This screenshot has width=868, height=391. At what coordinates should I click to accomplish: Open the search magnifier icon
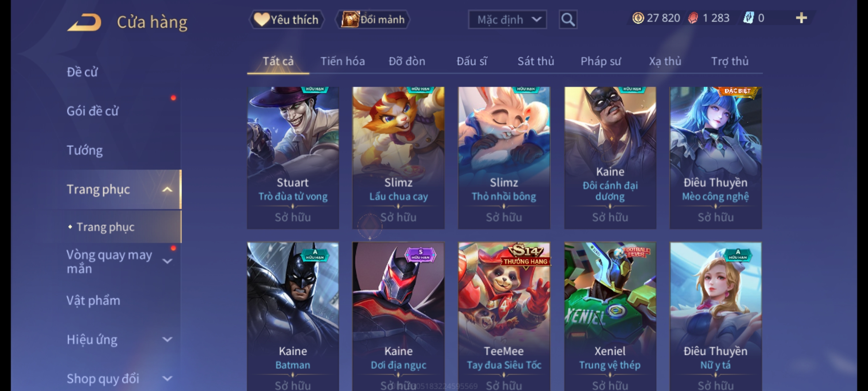(568, 20)
